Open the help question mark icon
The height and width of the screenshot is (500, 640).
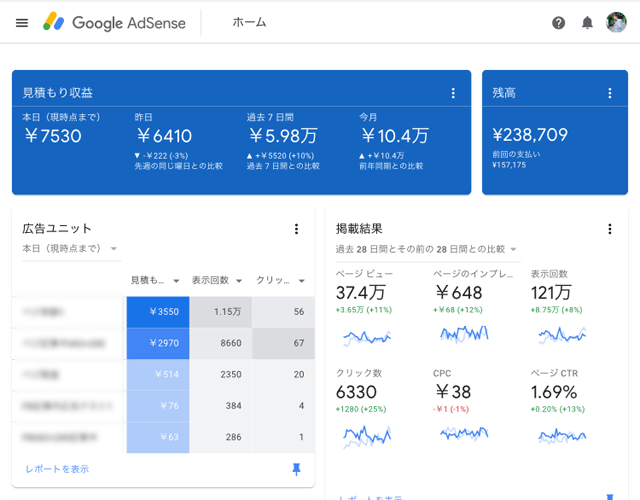(558, 23)
